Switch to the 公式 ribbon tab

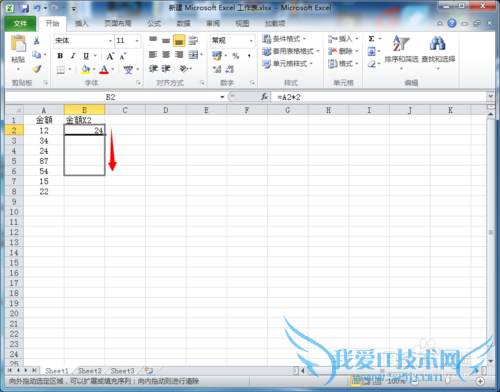click(x=154, y=23)
